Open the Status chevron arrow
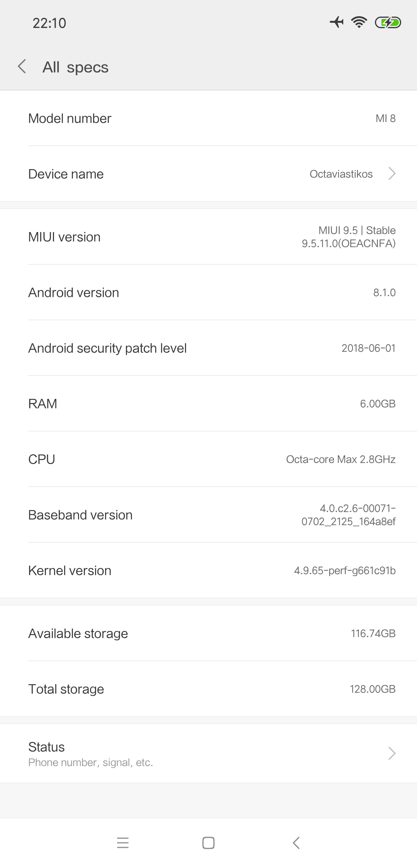This screenshot has height=868, width=417. tap(392, 753)
